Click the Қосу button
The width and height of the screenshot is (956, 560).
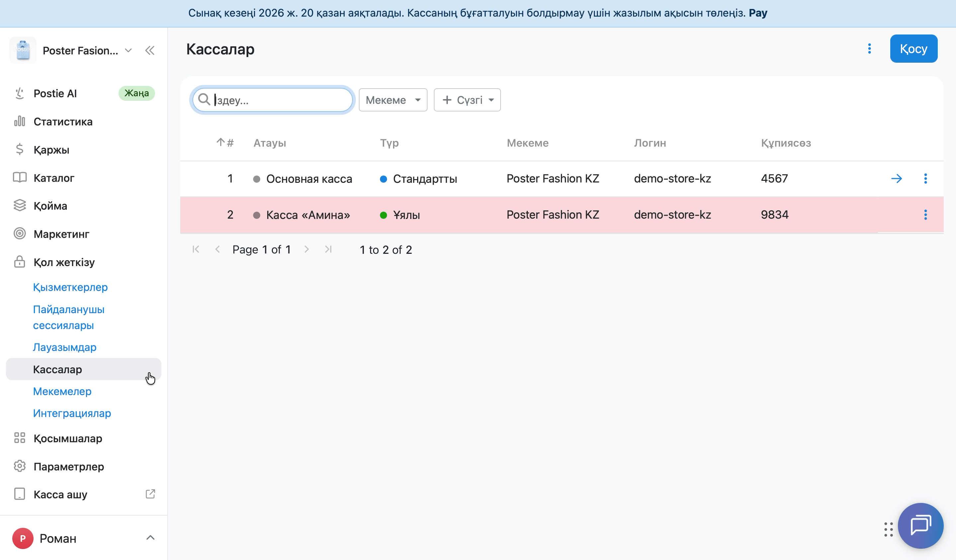[914, 48]
